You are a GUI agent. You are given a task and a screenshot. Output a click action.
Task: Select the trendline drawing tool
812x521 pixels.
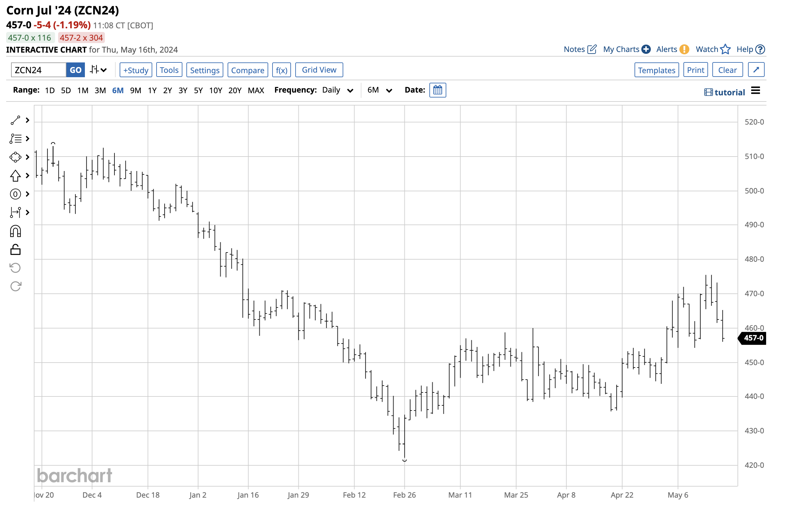point(15,120)
